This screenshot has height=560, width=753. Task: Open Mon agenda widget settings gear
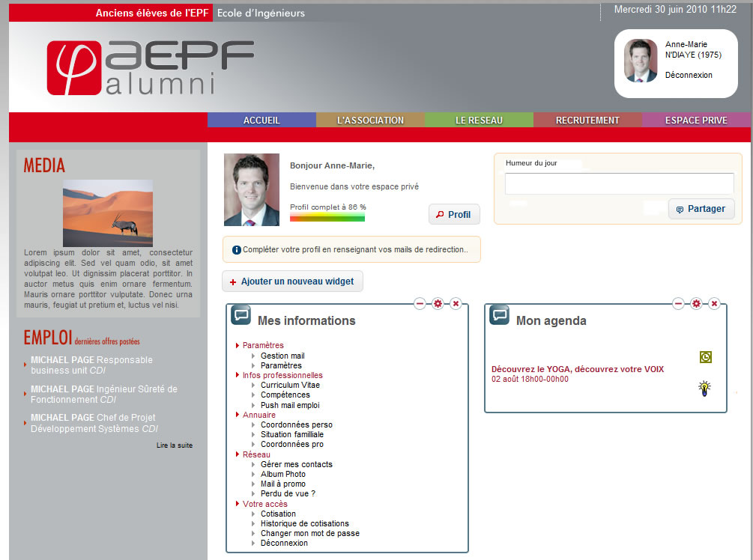[x=696, y=303]
